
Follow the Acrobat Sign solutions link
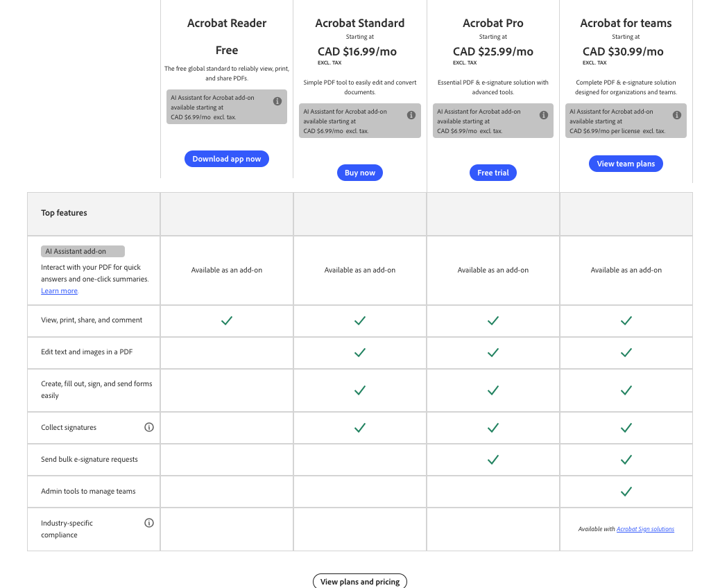[645, 528]
